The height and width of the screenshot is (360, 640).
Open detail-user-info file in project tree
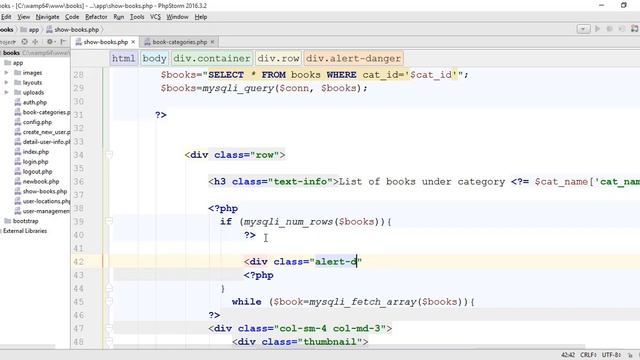pos(42,142)
